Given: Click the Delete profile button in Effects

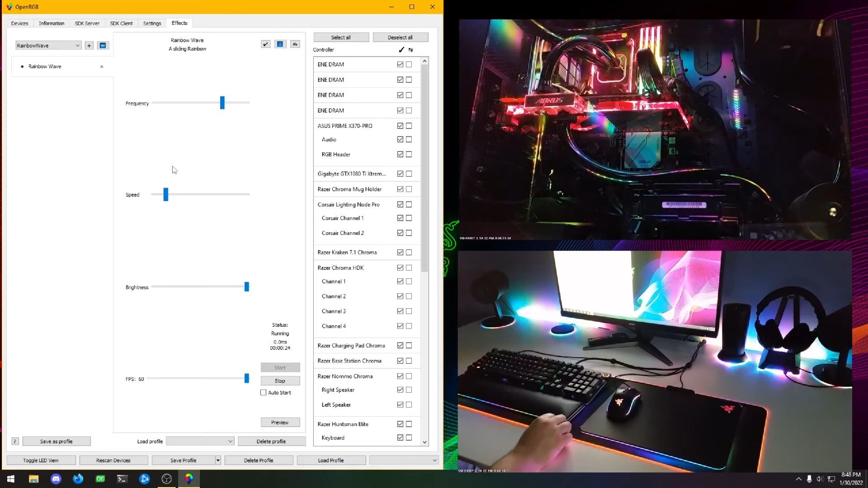Looking at the screenshot, I should point(271,441).
